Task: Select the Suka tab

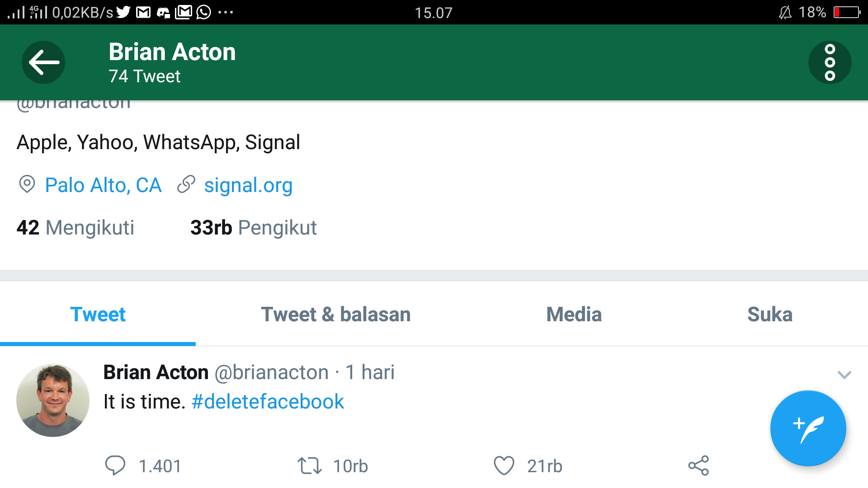Action: pos(770,314)
